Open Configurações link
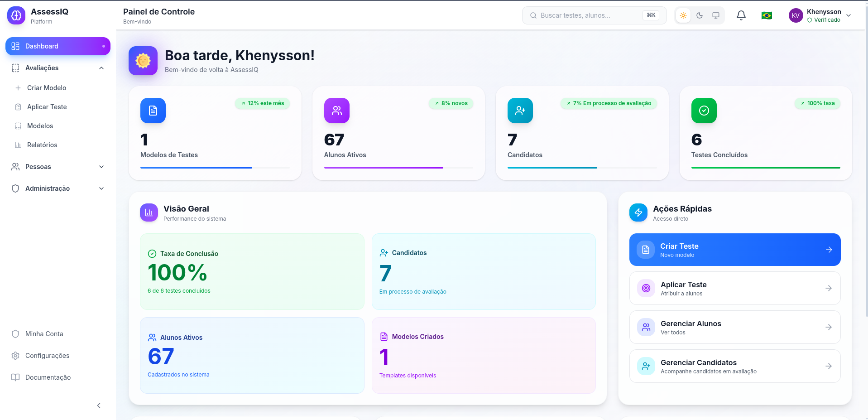Screen dimensions: 868x420 tap(58, 356)
